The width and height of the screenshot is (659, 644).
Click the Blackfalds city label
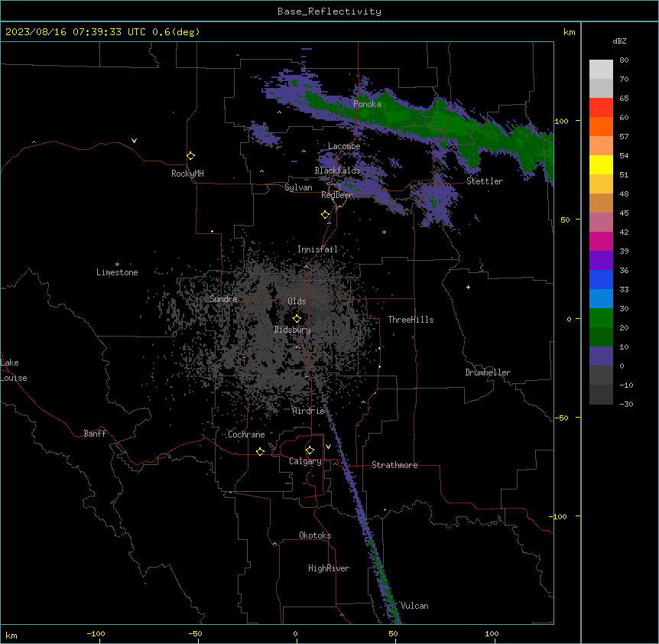click(337, 171)
